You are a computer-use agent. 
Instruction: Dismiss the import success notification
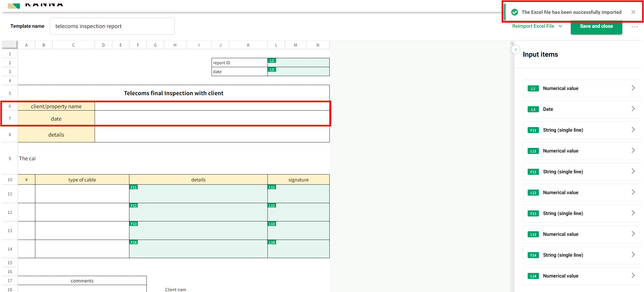pyautogui.click(x=633, y=12)
